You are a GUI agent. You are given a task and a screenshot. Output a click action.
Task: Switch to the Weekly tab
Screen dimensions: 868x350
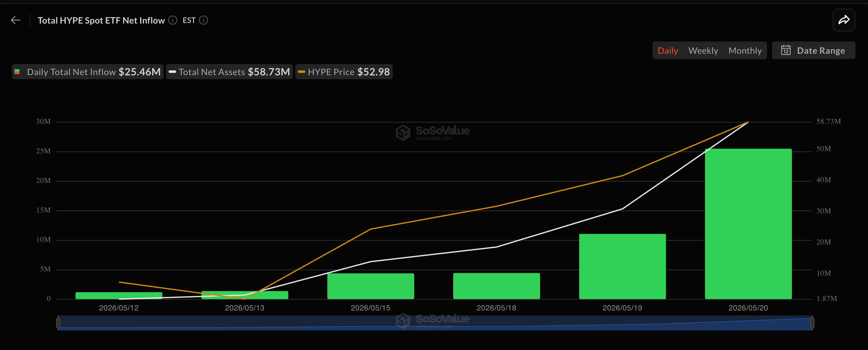tap(703, 51)
